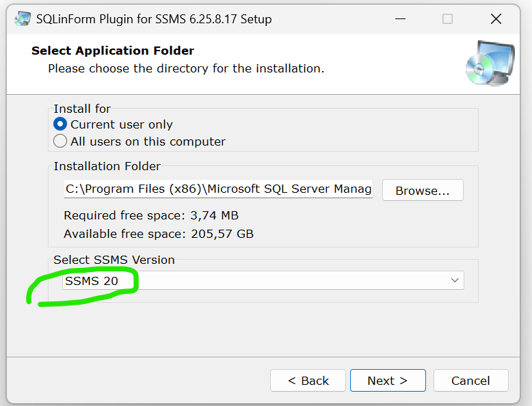
Task: Cancel the setup wizard
Action: [470, 381]
